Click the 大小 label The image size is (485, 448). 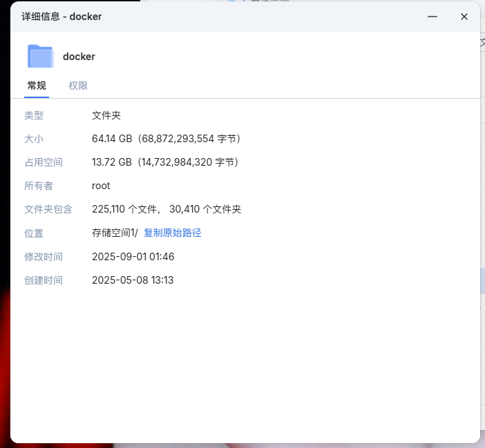(x=34, y=139)
